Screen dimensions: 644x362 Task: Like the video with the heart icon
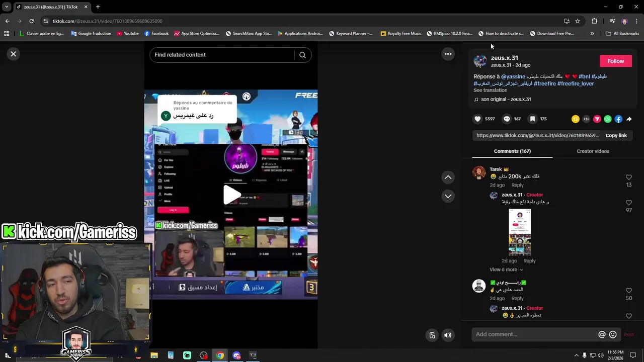[x=477, y=119]
